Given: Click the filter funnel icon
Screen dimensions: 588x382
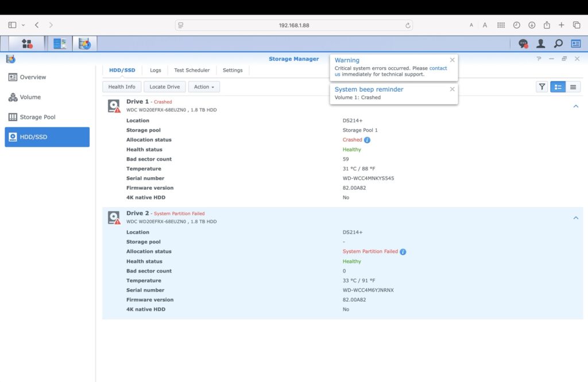Looking at the screenshot, I should pyautogui.click(x=541, y=87).
